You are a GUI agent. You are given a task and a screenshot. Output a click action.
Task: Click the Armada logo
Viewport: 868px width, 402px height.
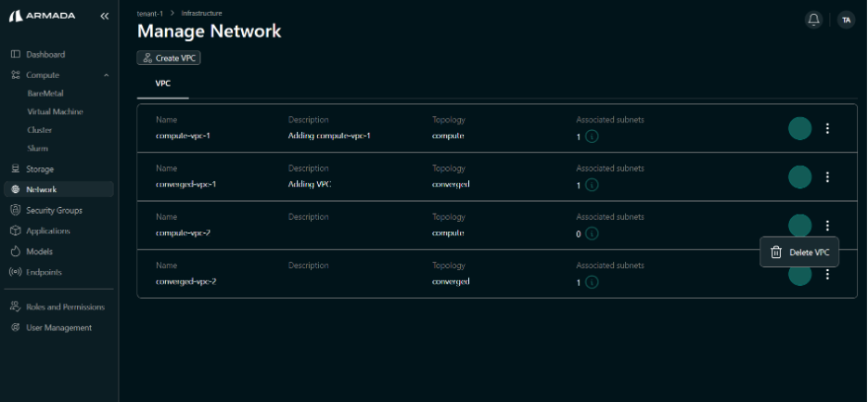click(42, 16)
